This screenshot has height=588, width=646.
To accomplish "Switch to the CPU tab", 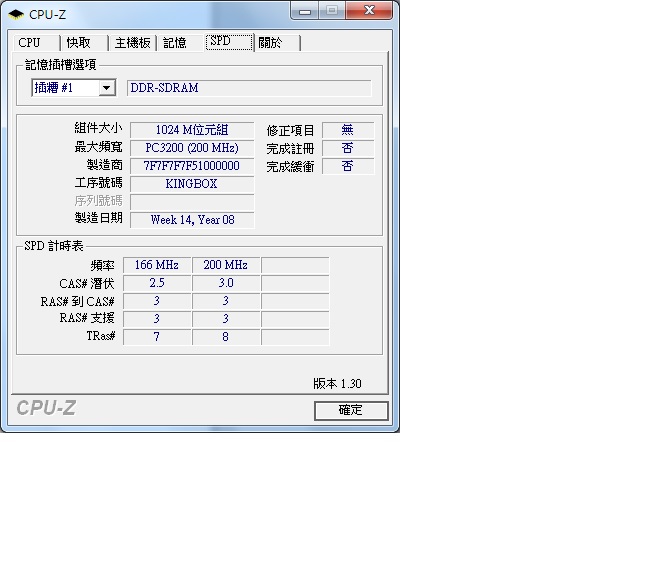I will (x=36, y=43).
